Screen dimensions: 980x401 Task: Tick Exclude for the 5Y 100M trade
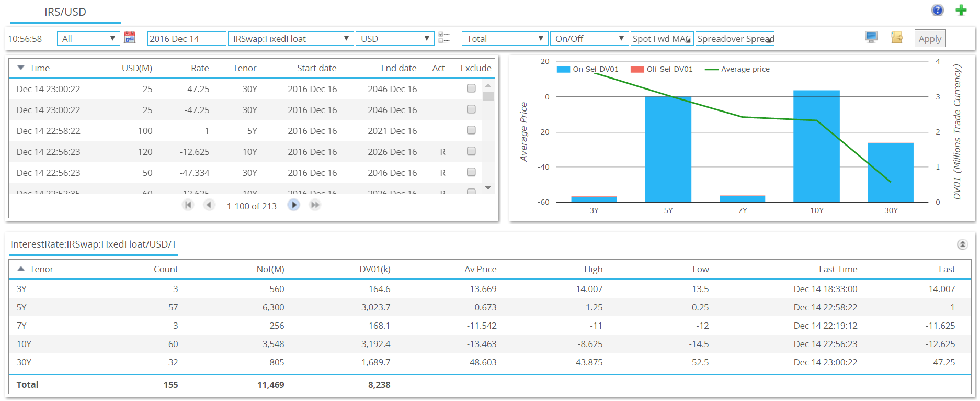tap(471, 130)
